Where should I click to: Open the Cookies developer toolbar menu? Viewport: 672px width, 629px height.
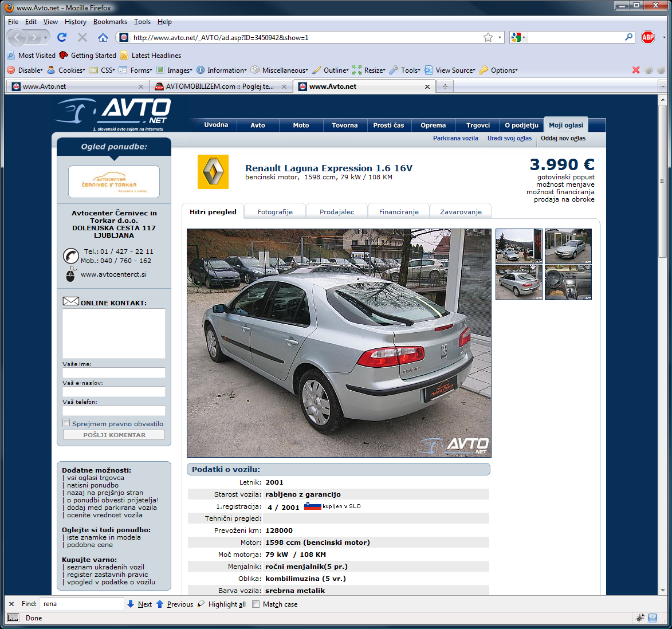(x=66, y=70)
